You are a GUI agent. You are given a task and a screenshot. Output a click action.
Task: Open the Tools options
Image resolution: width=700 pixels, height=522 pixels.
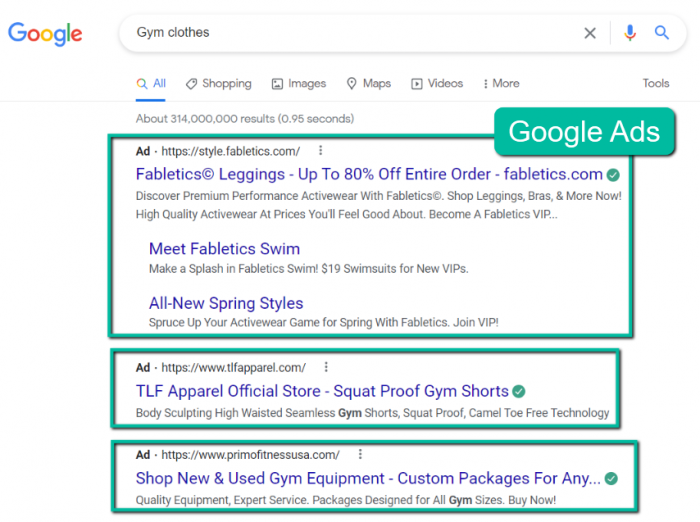[x=656, y=84]
